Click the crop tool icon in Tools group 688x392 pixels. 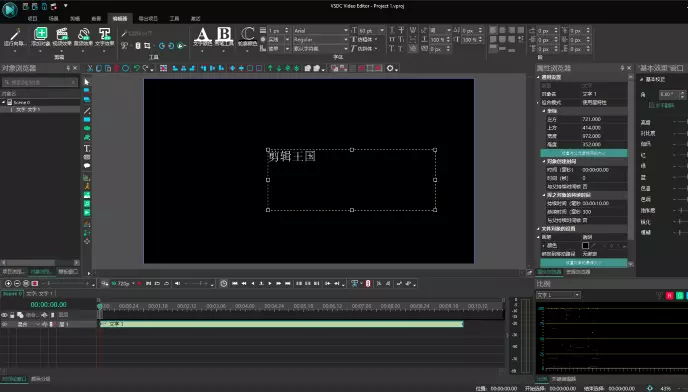coord(147,46)
